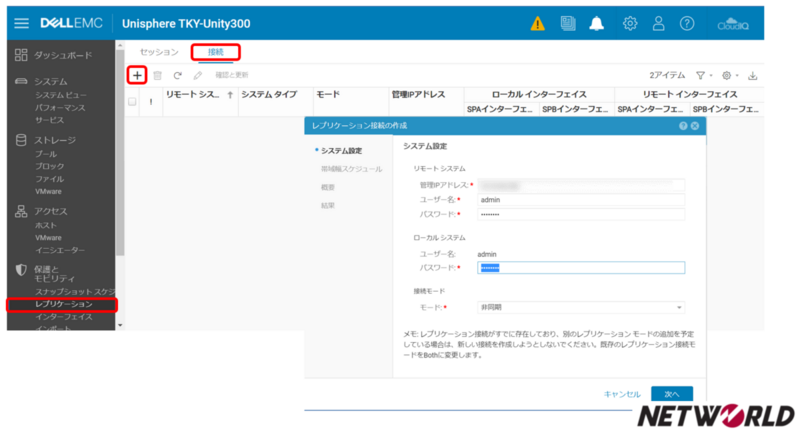Open the filter funnel icon
800x431 pixels.
click(x=701, y=75)
